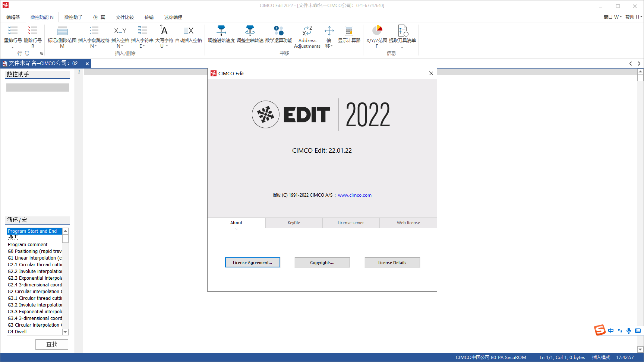Open 调整进给速度 feed rate tool
The width and height of the screenshot is (644, 362).
221,31
